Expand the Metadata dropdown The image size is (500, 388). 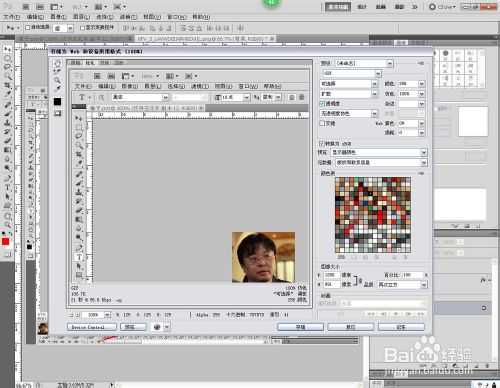380,162
